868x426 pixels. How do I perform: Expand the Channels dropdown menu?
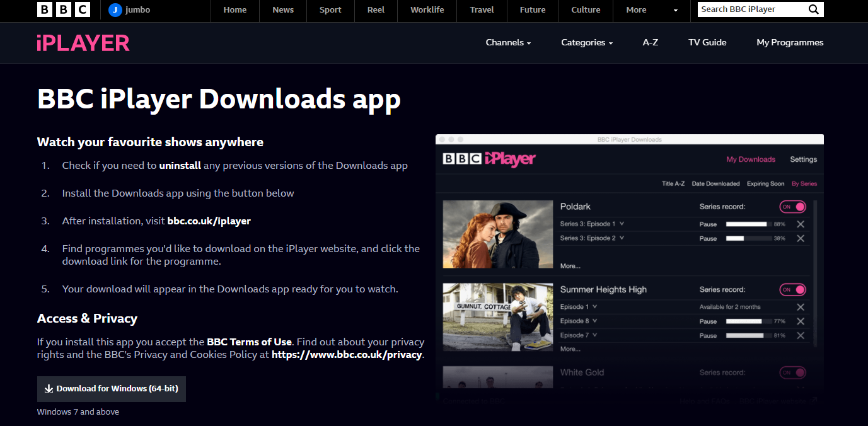pyautogui.click(x=508, y=43)
